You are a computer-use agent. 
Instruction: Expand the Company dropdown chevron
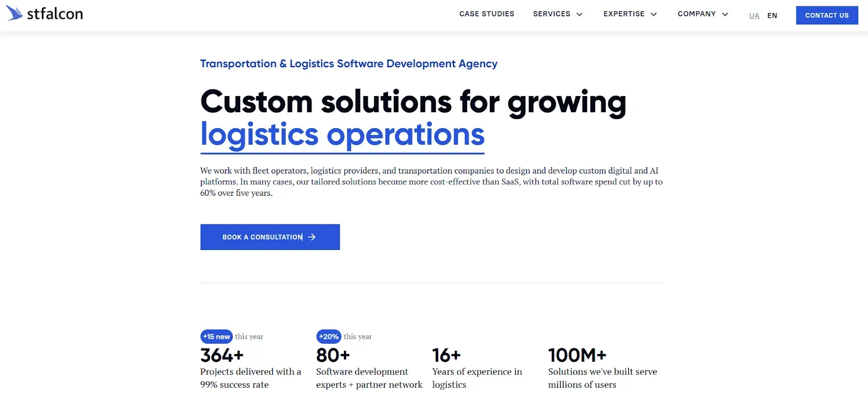[725, 15]
